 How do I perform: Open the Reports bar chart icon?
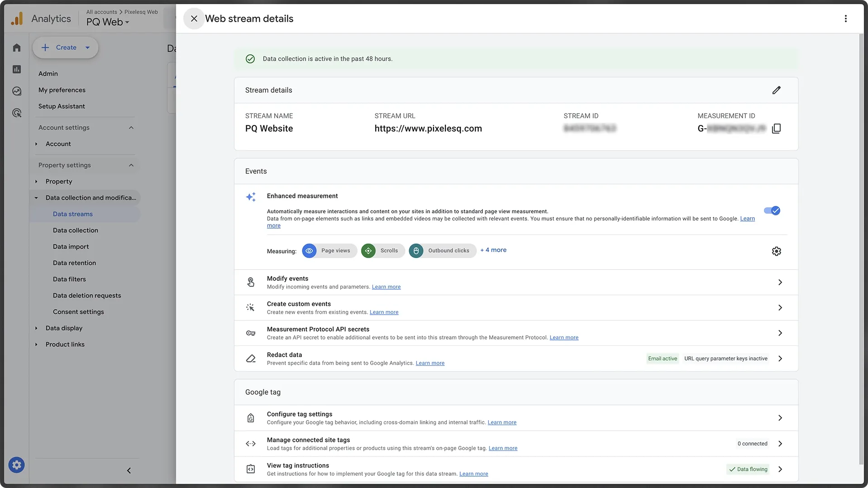tap(17, 69)
